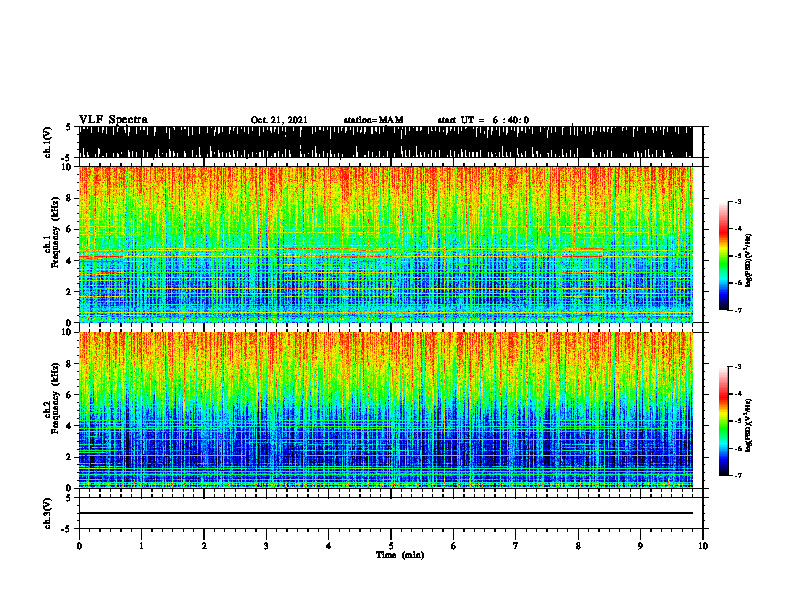Viewport: 792px width, 612px height.
Task: Click the "ch.3(V)" axis label
Action: point(48,514)
